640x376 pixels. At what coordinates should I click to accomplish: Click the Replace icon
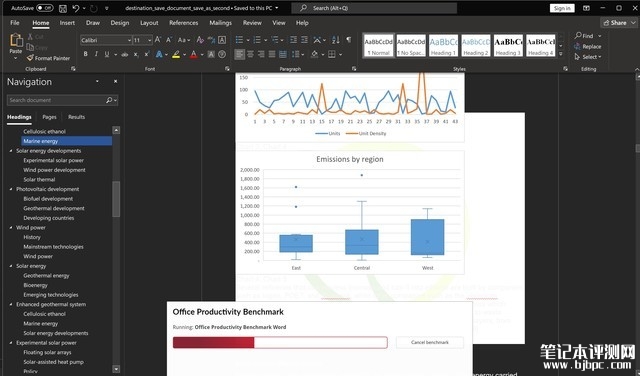coord(577,47)
